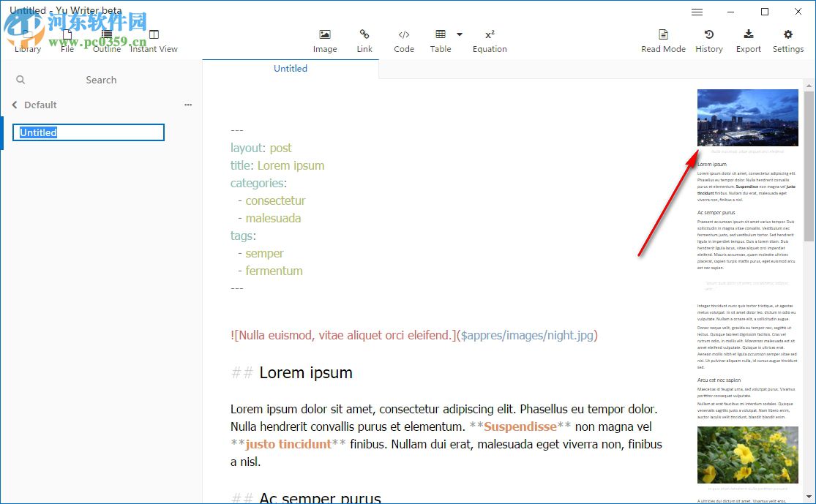The image size is (816, 504).
Task: Open more options for Default folder
Action: click(188, 105)
